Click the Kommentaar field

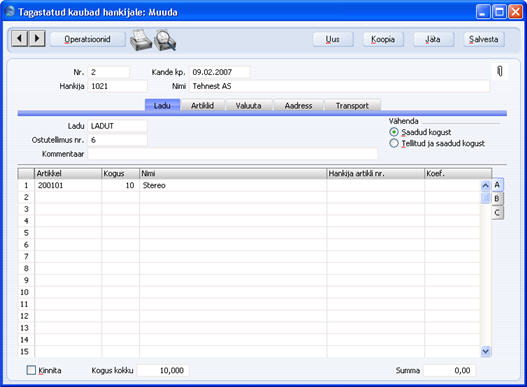coord(233,154)
